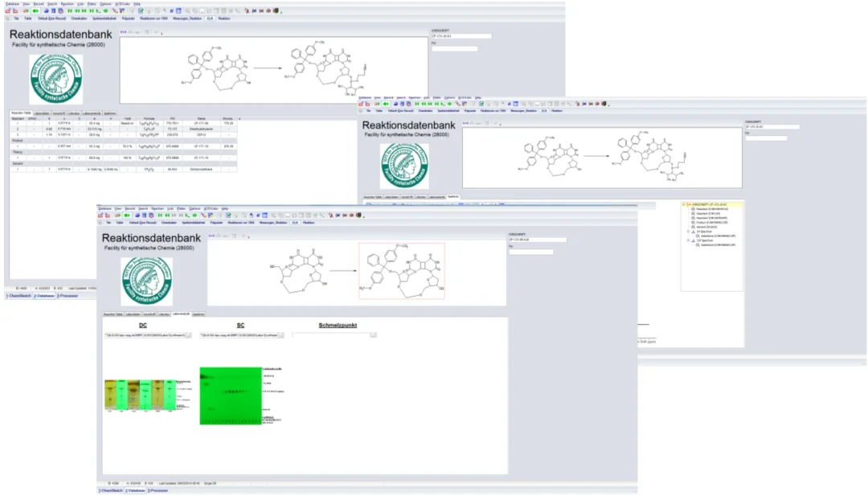Viewport: 868px width, 496px height.
Task: Click the boxed green double-dot icon in top-left toolbar
Action: pos(35,10)
